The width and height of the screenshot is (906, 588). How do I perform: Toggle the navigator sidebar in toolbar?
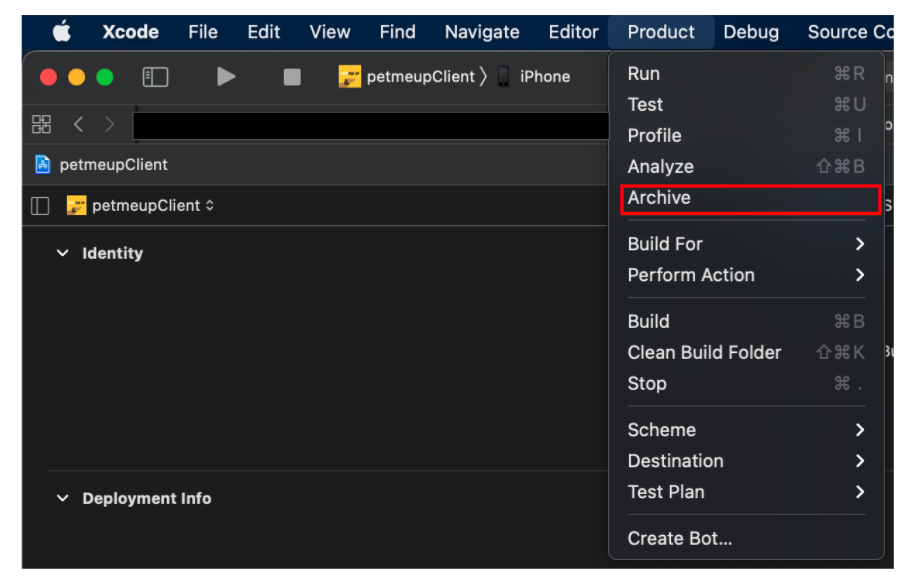tap(155, 77)
